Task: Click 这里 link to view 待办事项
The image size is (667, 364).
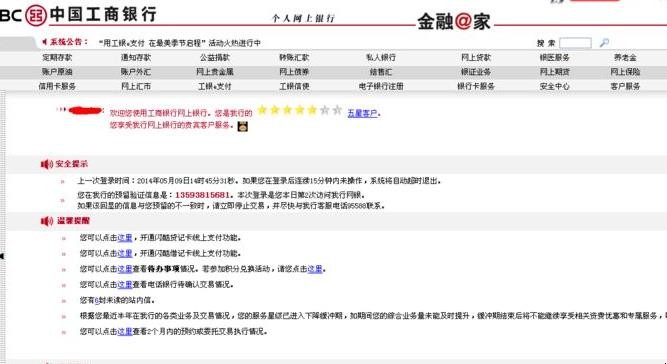Action: [x=125, y=269]
